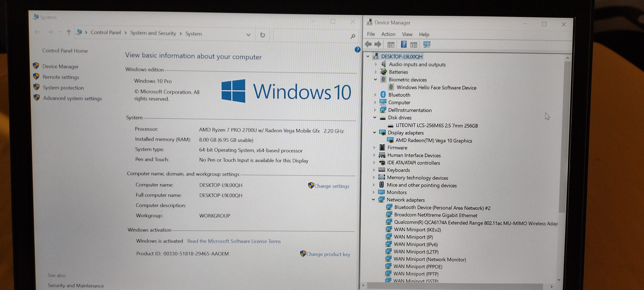Select the Memory technology devices icon
This screenshot has width=644, height=290.
[382, 177]
